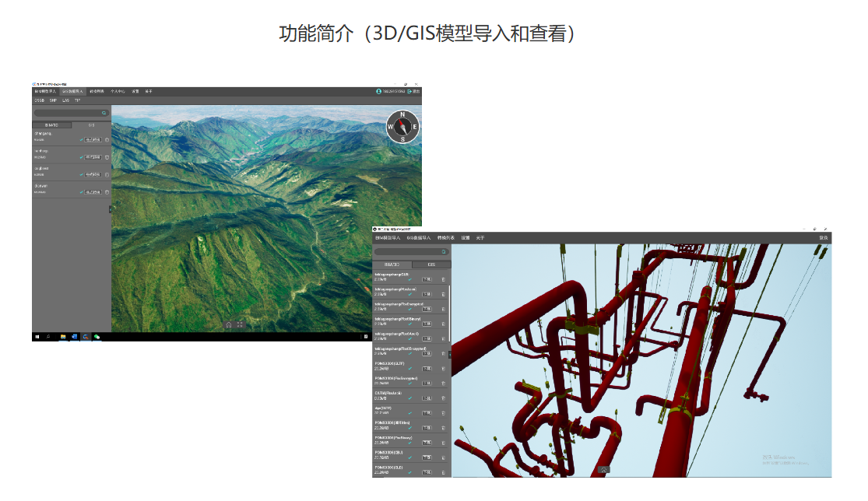Open BIM模型导入 in pipe model window

tap(388, 238)
